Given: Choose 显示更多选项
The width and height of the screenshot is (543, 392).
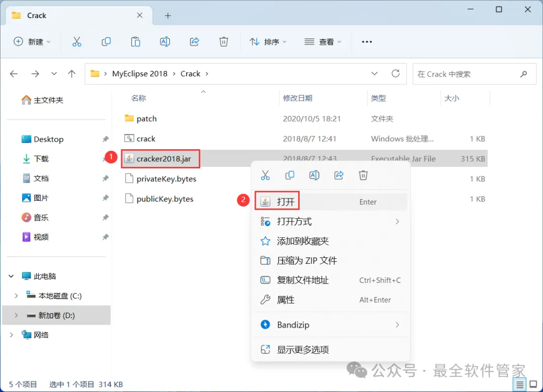Looking at the screenshot, I should (331, 350).
